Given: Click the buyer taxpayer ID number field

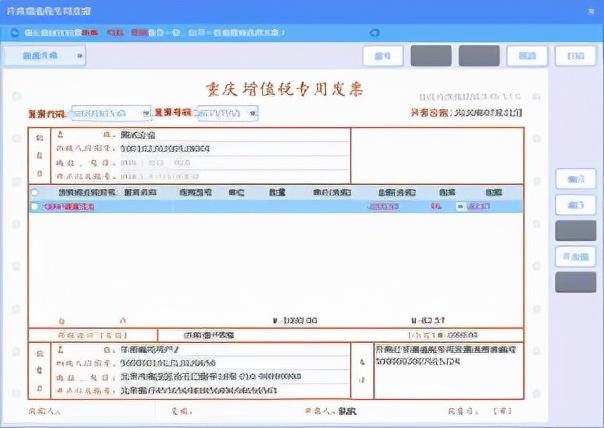Looking at the screenshot, I should pos(234,149).
